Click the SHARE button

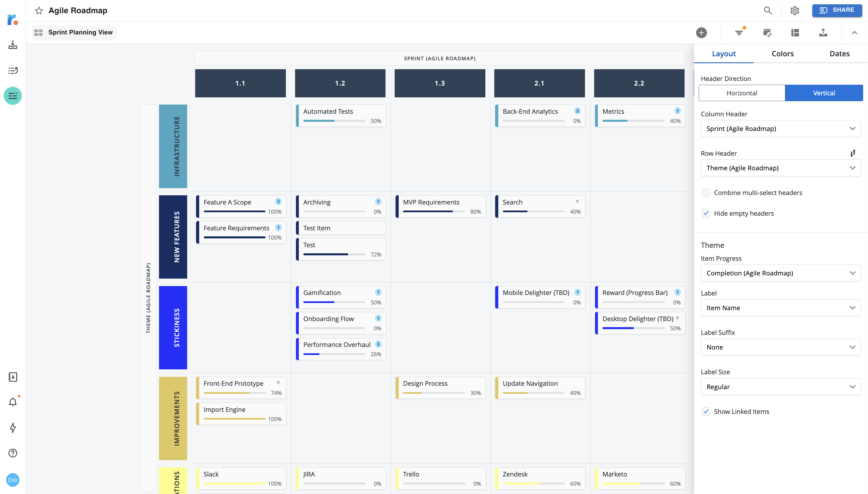[x=837, y=10]
